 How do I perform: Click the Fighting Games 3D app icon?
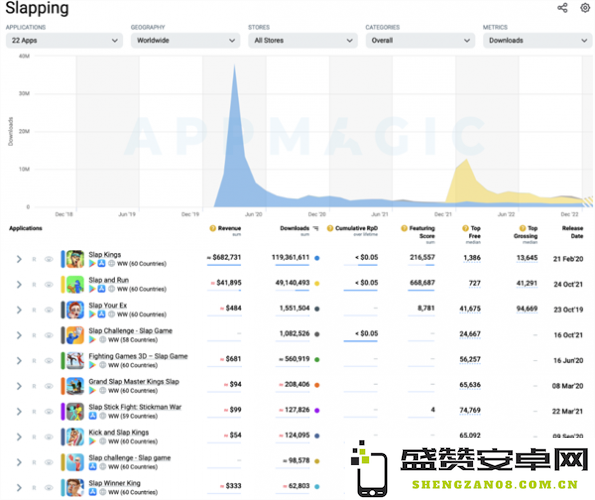coord(75,361)
